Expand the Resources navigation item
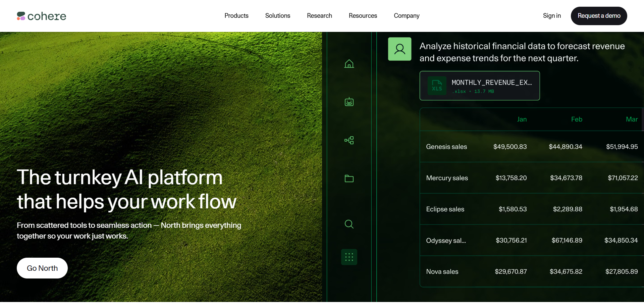Image resolution: width=644 pixels, height=306 pixels. coord(363,16)
